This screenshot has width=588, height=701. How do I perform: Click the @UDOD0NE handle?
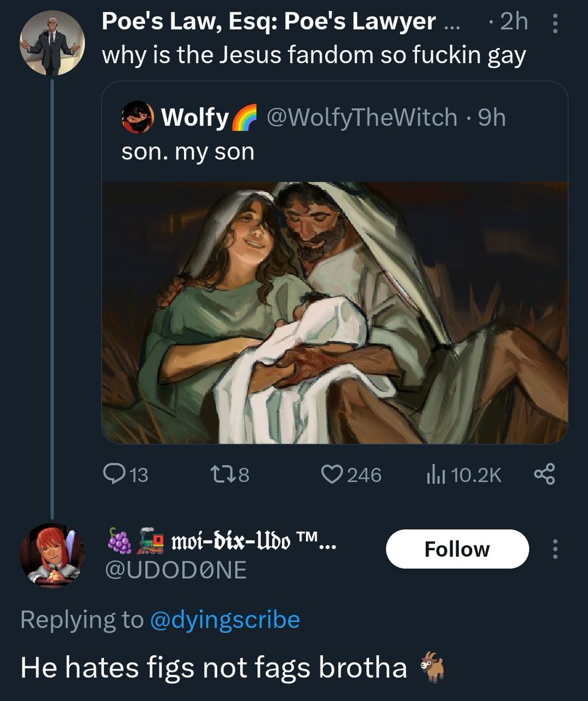[174, 570]
